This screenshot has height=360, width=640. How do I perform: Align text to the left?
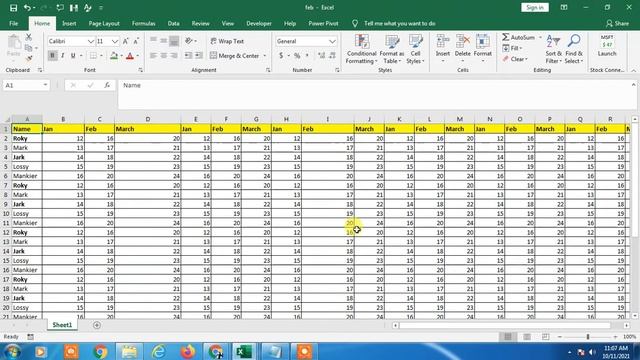pyautogui.click(x=153, y=56)
